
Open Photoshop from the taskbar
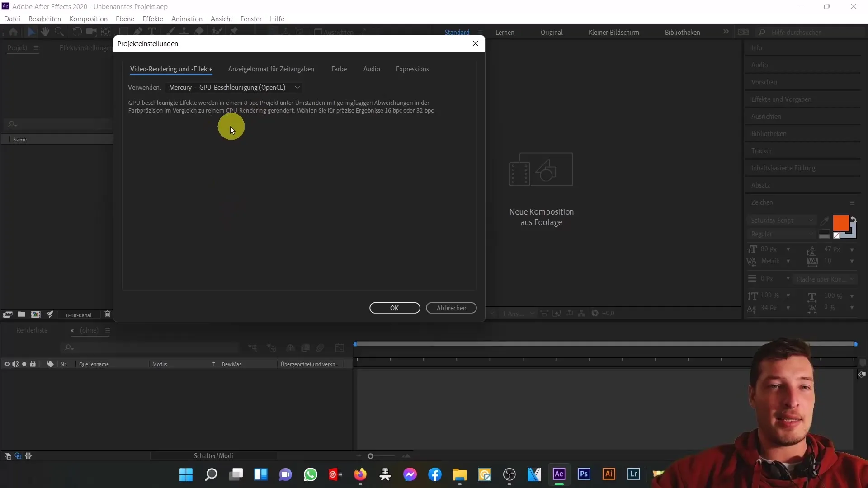(584, 474)
